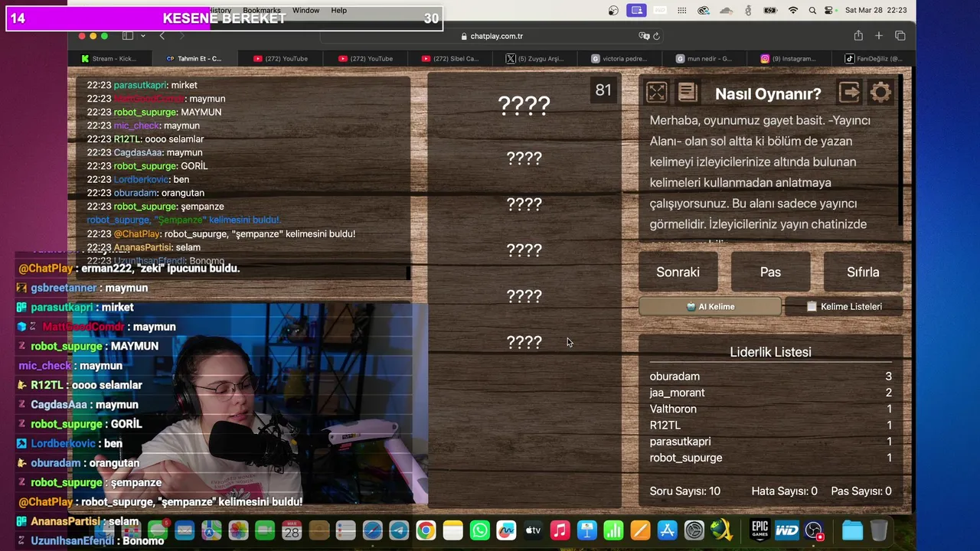Viewport: 980px width, 551px height.
Task: Go back in Safari
Action: pyautogui.click(x=162, y=36)
